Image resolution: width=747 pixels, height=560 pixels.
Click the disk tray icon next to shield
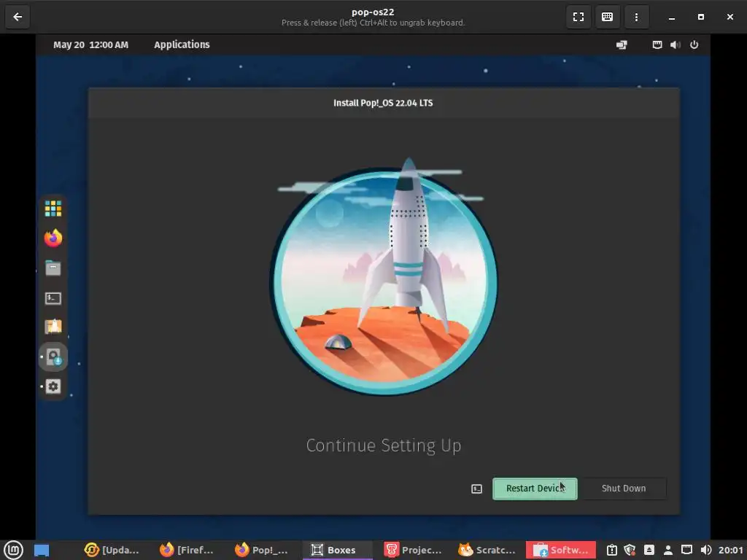click(x=649, y=551)
